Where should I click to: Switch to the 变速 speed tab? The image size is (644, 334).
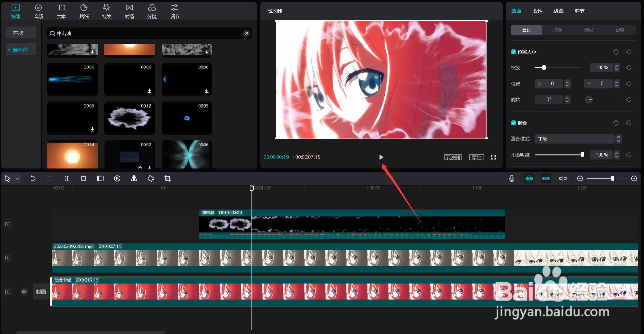[537, 11]
